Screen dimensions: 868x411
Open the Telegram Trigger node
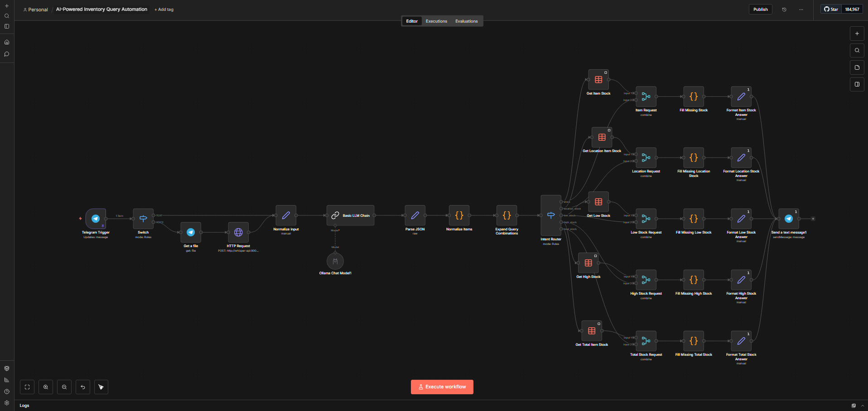tap(96, 219)
